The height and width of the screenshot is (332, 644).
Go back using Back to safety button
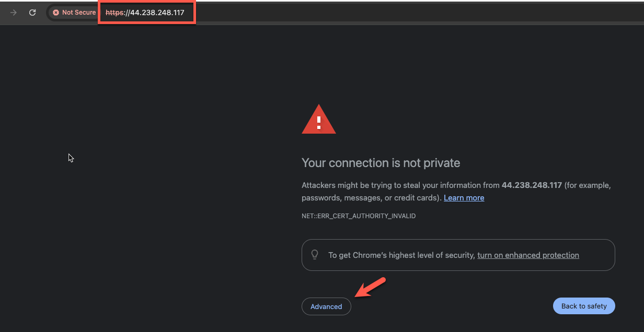click(x=584, y=306)
